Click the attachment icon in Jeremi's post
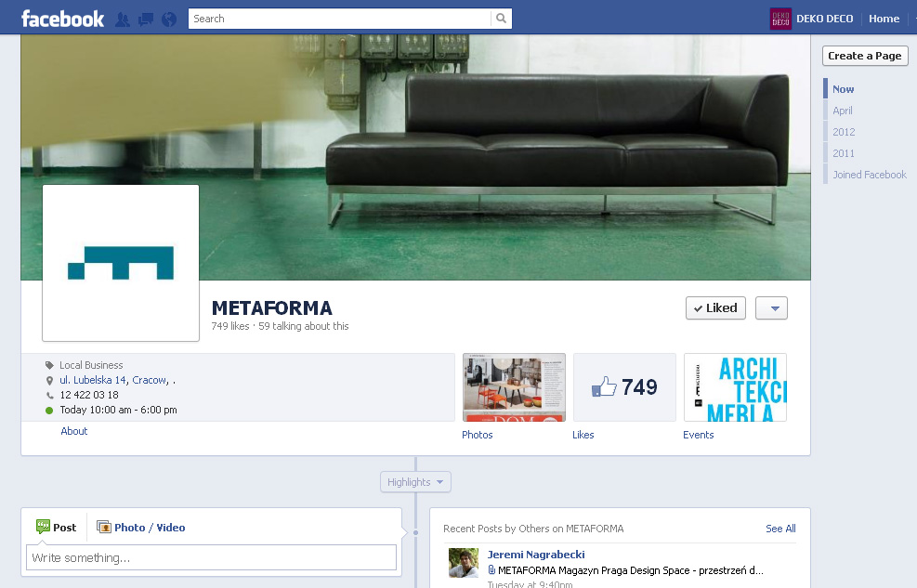917x588 pixels. (491, 569)
